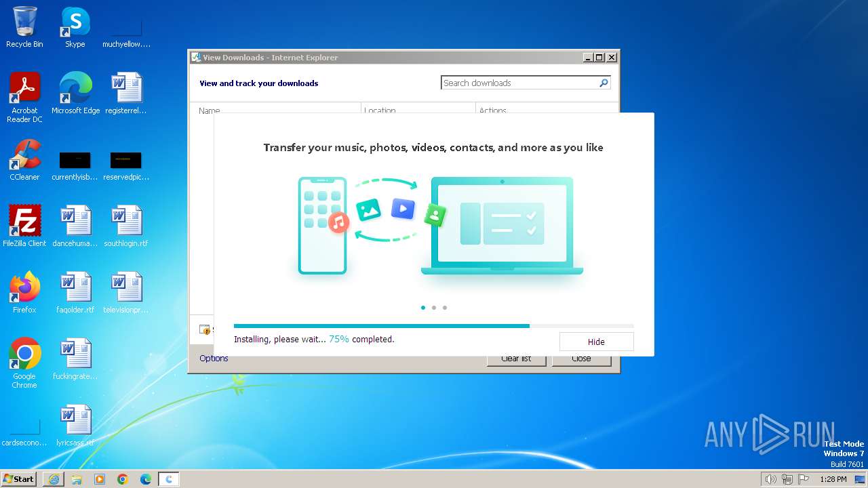Click the installation progress bar
This screenshot has height=488, width=868.
coord(433,326)
